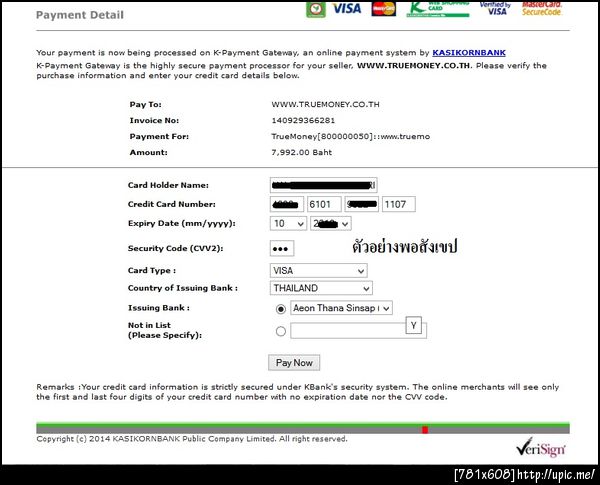
Task: Click the red marker on footer bar
Action: tap(425, 430)
